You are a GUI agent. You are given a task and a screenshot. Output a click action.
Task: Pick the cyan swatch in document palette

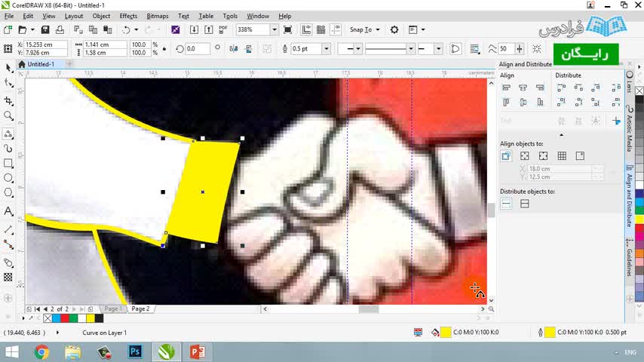(57, 318)
